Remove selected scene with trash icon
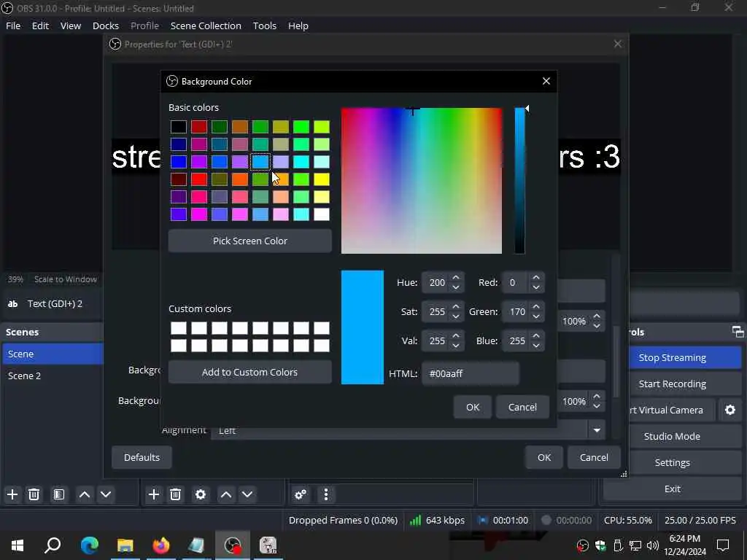747x560 pixels. (34, 494)
